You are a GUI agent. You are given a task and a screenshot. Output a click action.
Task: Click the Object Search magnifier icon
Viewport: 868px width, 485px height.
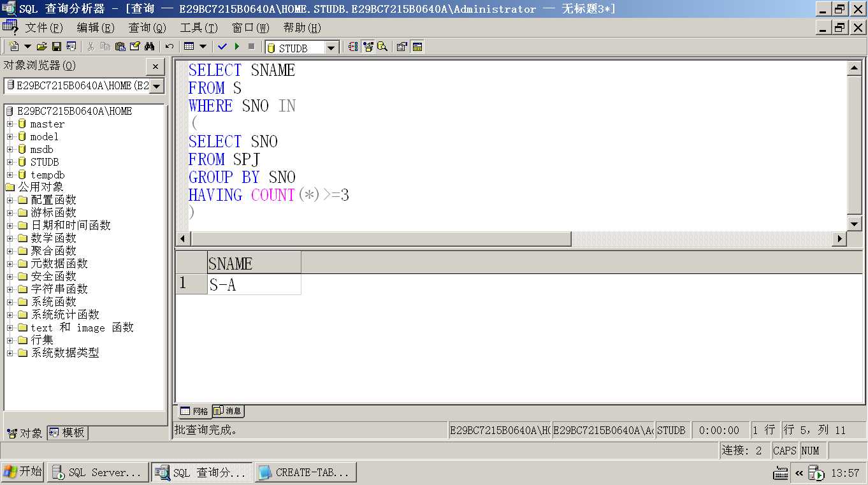(382, 47)
